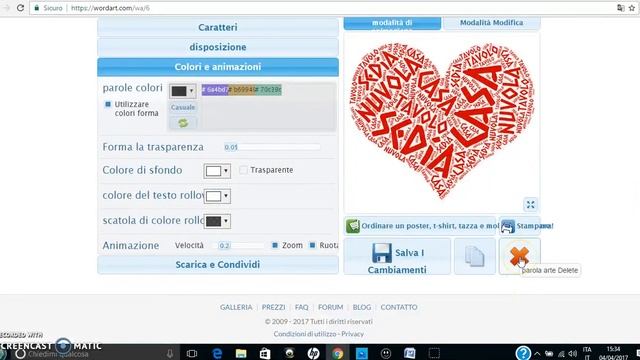Open the HP app in taskbar
640x360 pixels.
(x=313, y=353)
